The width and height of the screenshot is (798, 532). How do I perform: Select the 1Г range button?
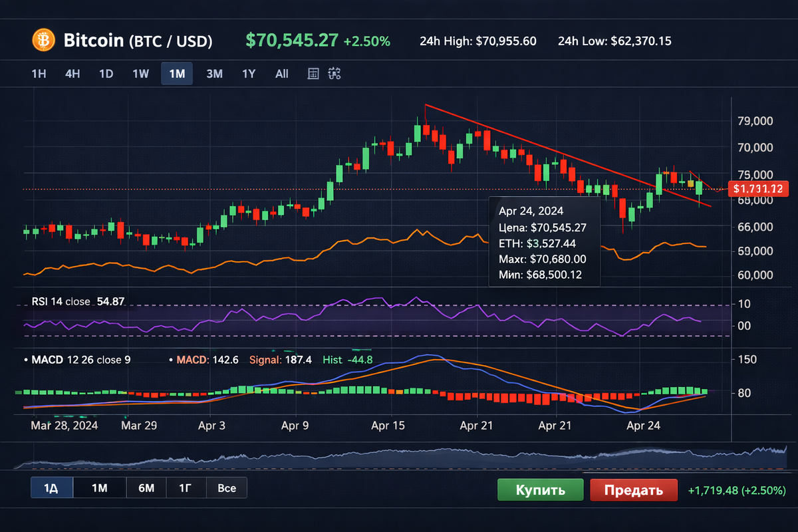click(x=186, y=488)
